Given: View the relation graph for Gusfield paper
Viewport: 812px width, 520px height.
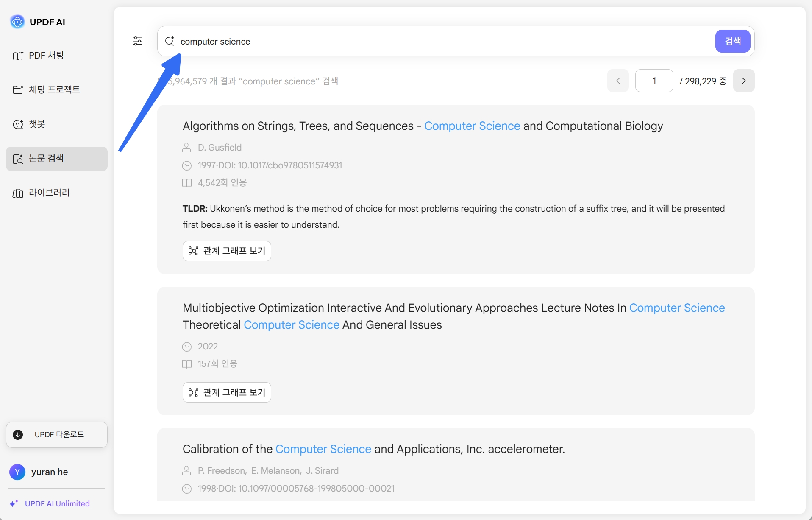Looking at the screenshot, I should point(227,251).
